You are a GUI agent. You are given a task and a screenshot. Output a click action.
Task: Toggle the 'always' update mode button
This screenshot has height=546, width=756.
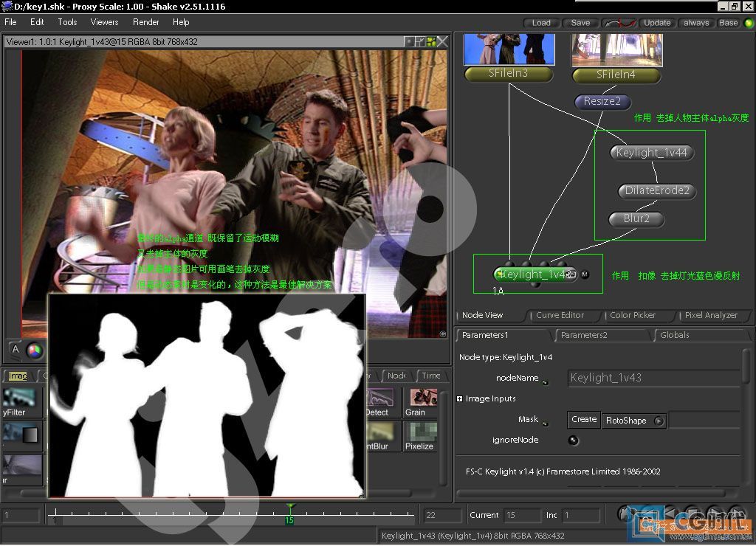695,23
